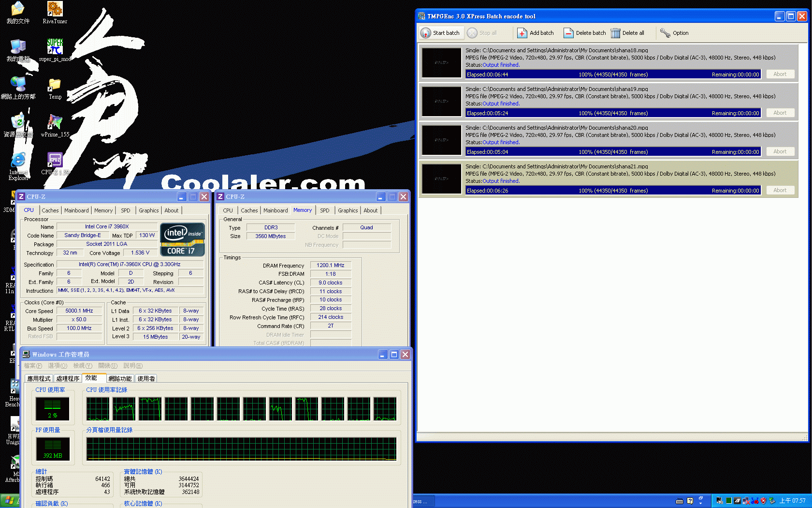Image resolution: width=812 pixels, height=508 pixels.
Task: Click Delete all in TMPGEnc toolbar
Action: (627, 33)
